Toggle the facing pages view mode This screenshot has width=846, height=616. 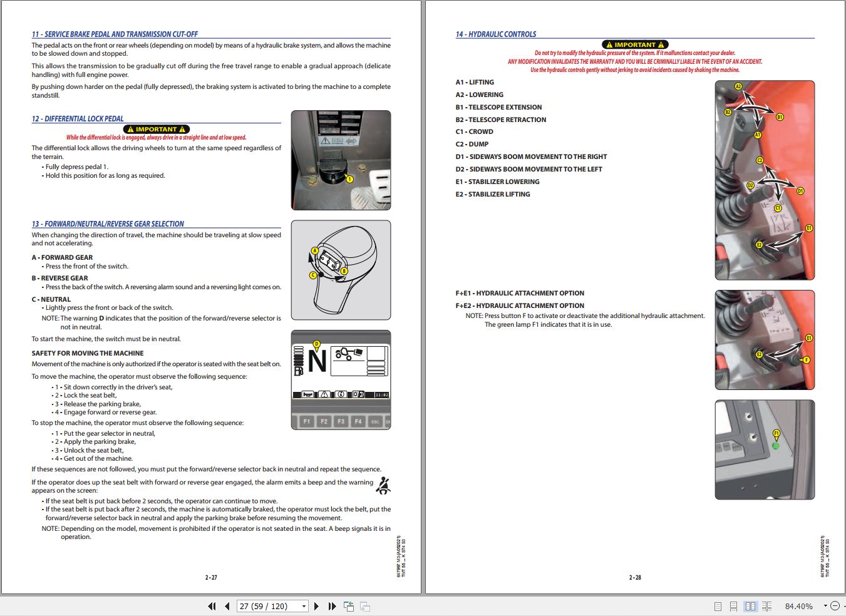click(x=750, y=606)
